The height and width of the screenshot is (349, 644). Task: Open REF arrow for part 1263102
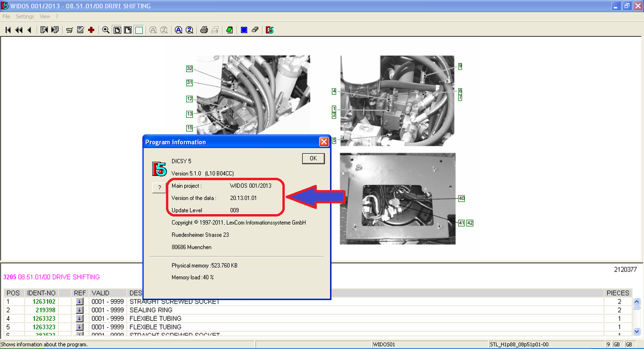(x=79, y=302)
